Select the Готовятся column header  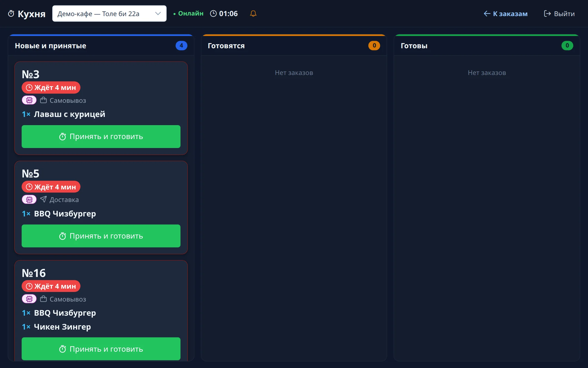click(x=294, y=46)
